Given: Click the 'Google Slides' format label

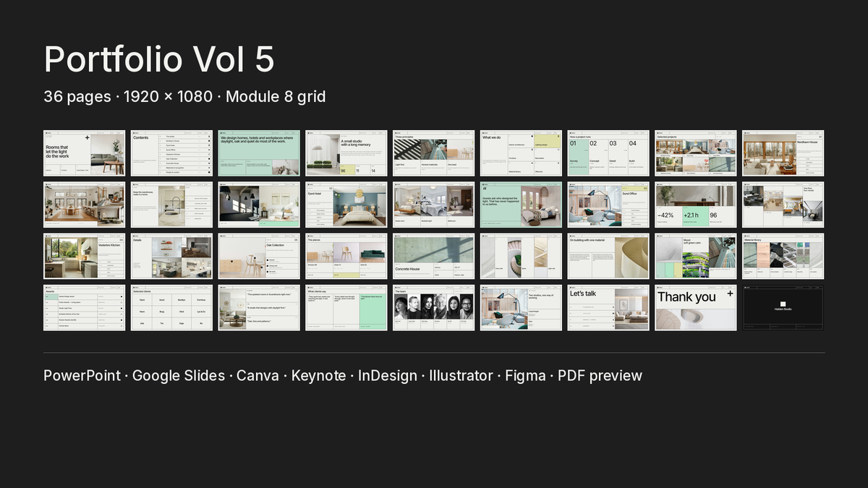Looking at the screenshot, I should (x=179, y=375).
